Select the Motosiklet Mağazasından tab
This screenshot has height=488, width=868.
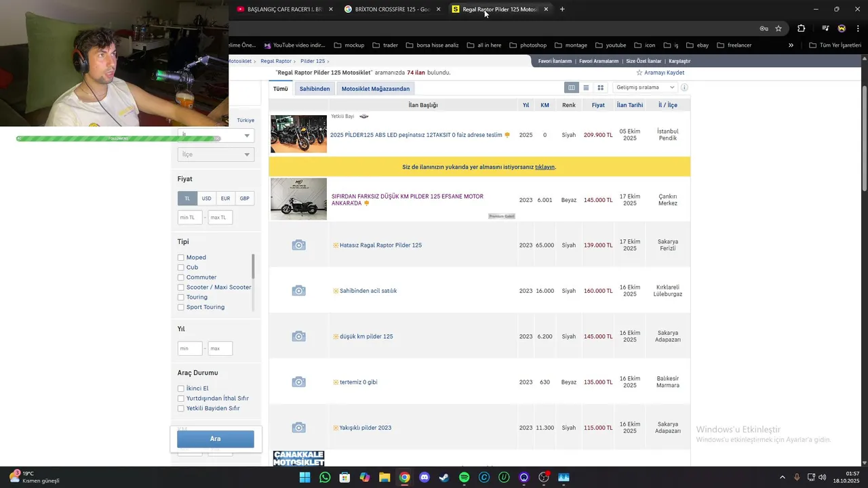coord(376,89)
